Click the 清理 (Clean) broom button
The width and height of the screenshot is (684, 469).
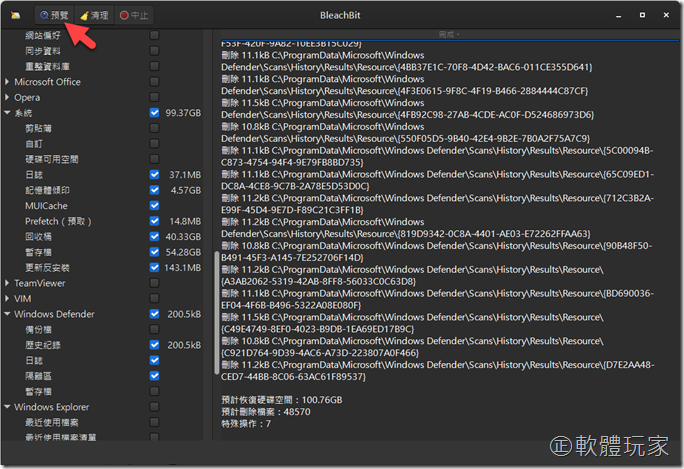click(x=95, y=15)
